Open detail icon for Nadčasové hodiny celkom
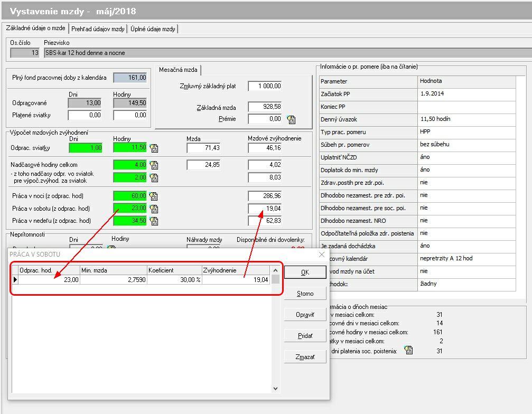532x414 pixels. coord(154,165)
